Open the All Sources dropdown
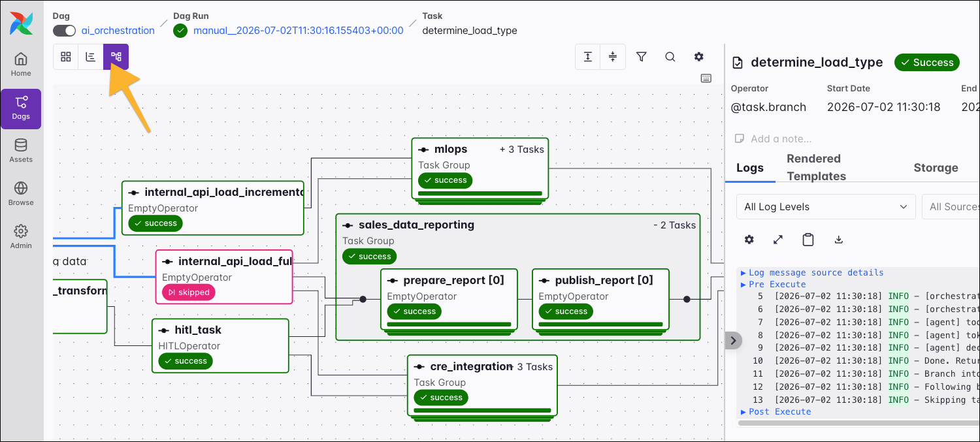Image resolution: width=980 pixels, height=442 pixels. [951, 207]
